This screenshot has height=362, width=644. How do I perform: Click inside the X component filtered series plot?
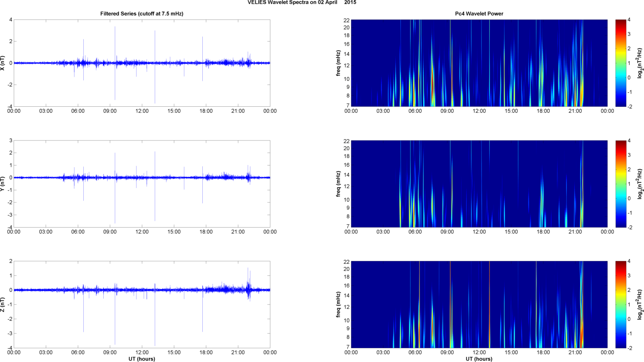[142, 63]
